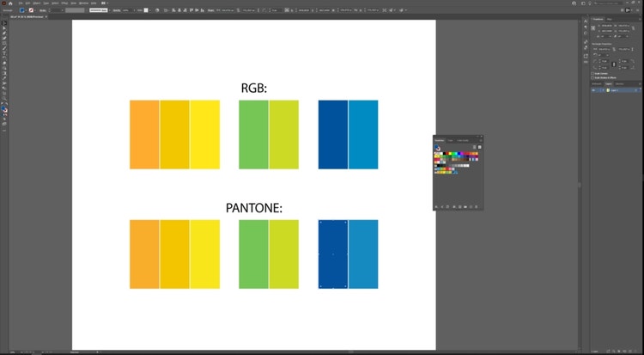The height and width of the screenshot is (355, 644).
Task: Toggle the Scale Corners checkbox
Action: 592,74
